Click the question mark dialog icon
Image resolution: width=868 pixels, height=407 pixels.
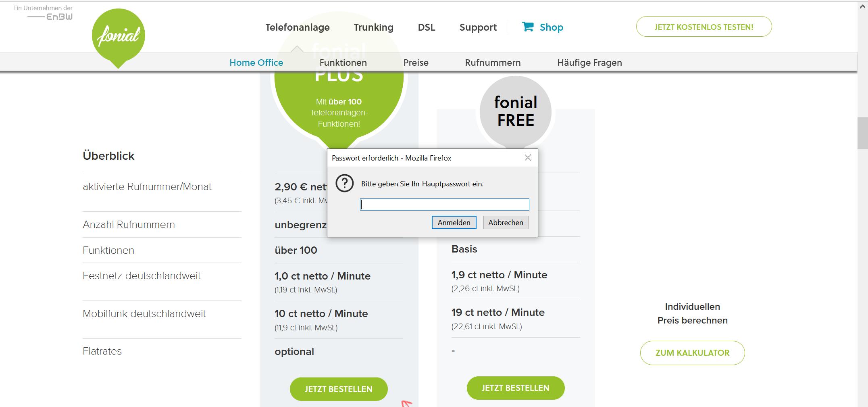pos(345,184)
